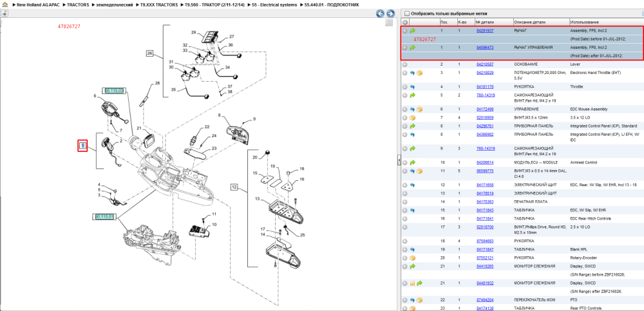Open part number link 84174138

pyautogui.click(x=485, y=308)
